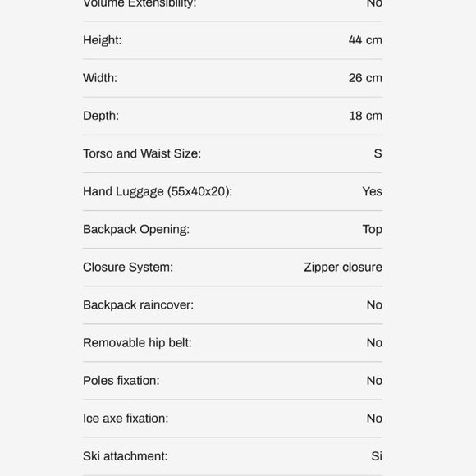Select the Yes hand luggage value
The width and height of the screenshot is (476, 476).
372,191
